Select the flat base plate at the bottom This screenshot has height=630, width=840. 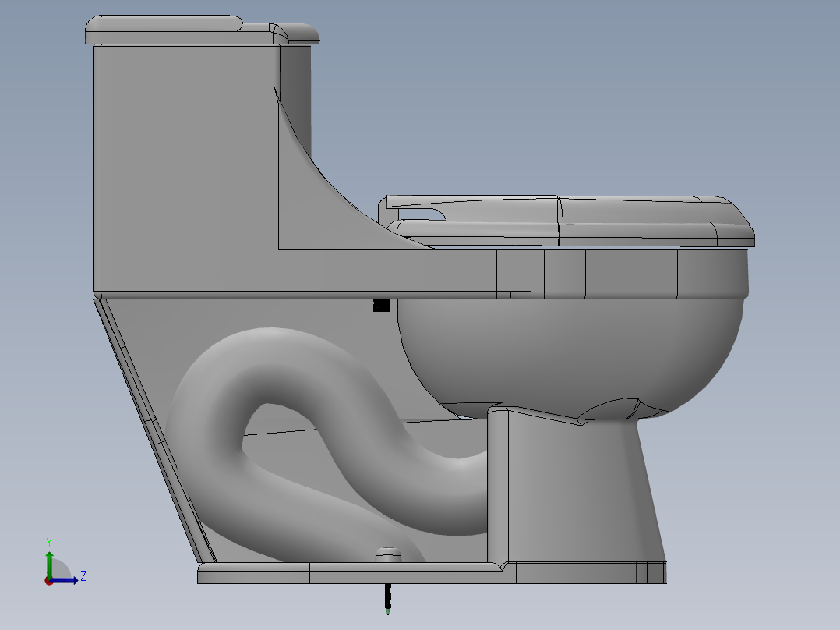pos(432,573)
